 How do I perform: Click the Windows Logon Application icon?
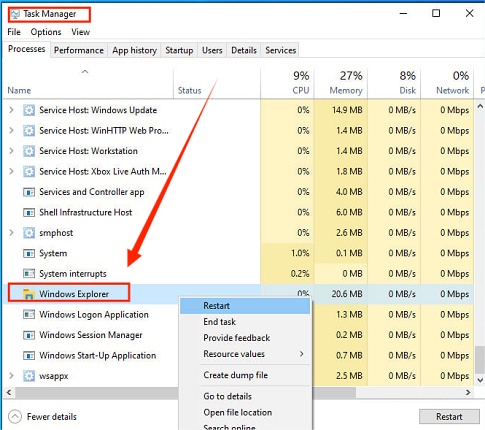point(29,315)
